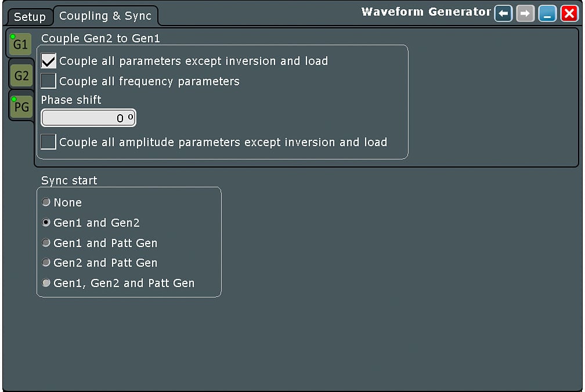Image resolution: width=585 pixels, height=392 pixels.
Task: Close the Waveform Generator dialog
Action: 569,14
